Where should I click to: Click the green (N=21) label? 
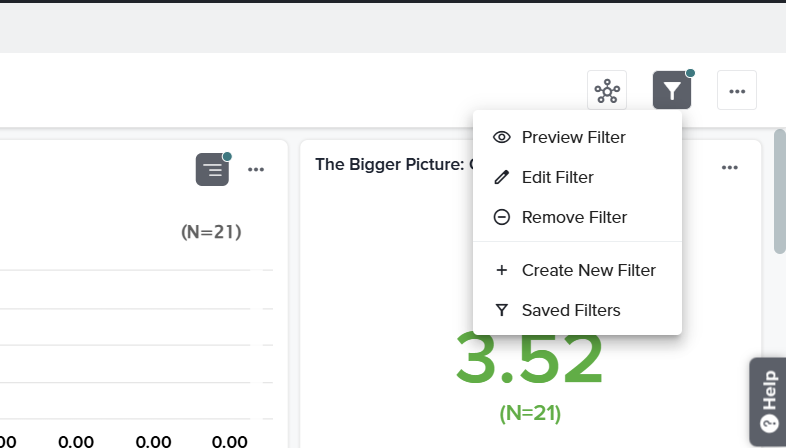530,412
